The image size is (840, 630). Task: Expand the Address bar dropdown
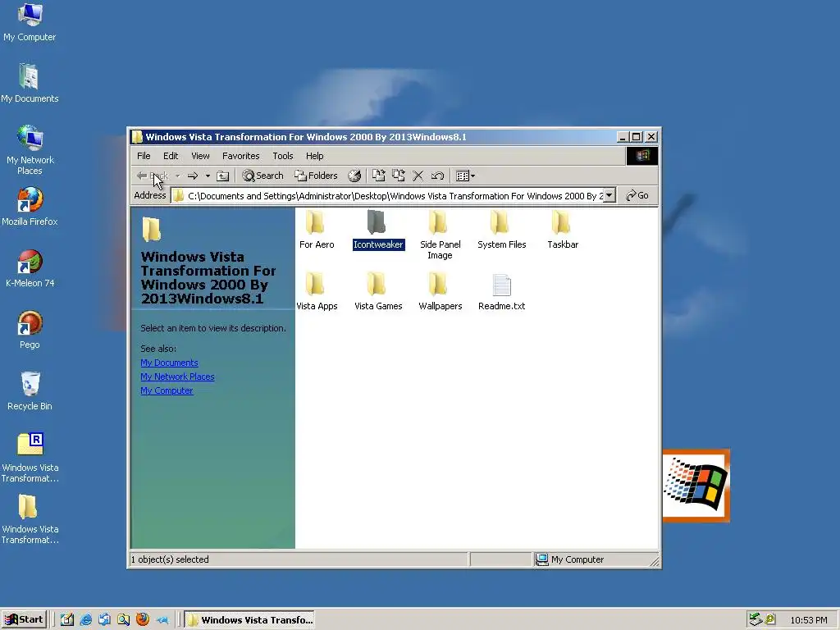click(609, 195)
